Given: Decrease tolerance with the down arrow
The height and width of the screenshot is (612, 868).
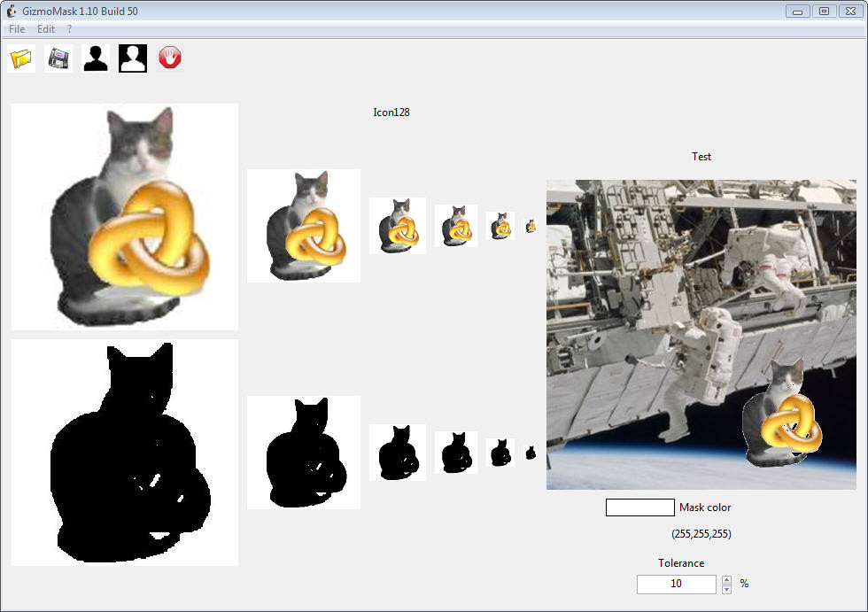Looking at the screenshot, I should (727, 589).
